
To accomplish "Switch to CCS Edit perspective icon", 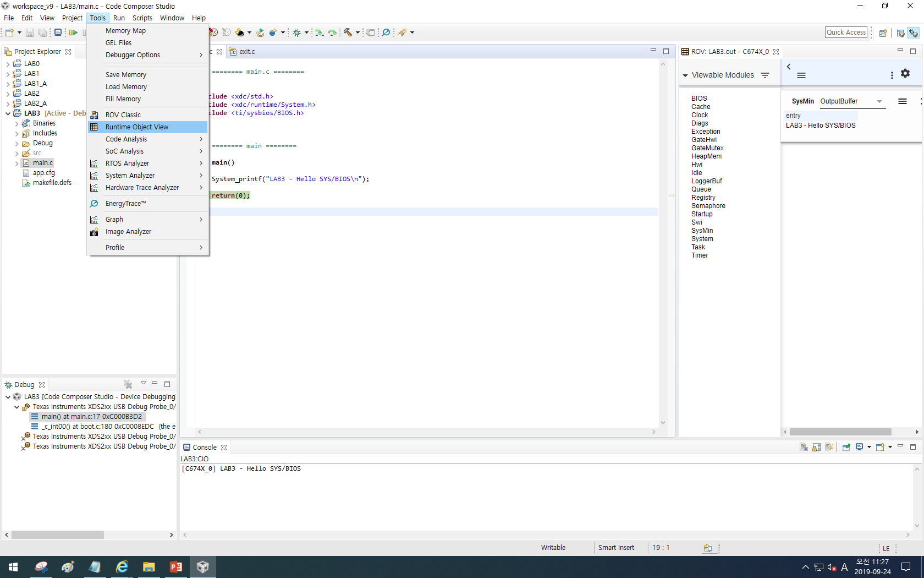I will click(x=900, y=33).
